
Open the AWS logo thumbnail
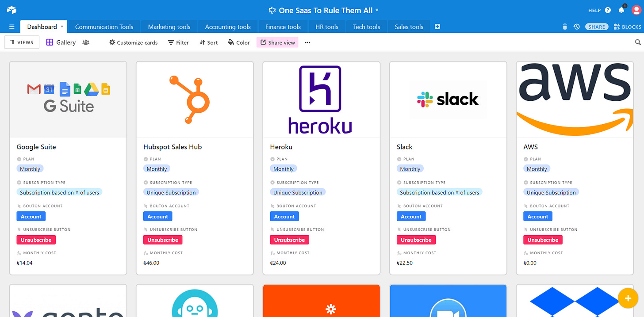[x=575, y=99]
